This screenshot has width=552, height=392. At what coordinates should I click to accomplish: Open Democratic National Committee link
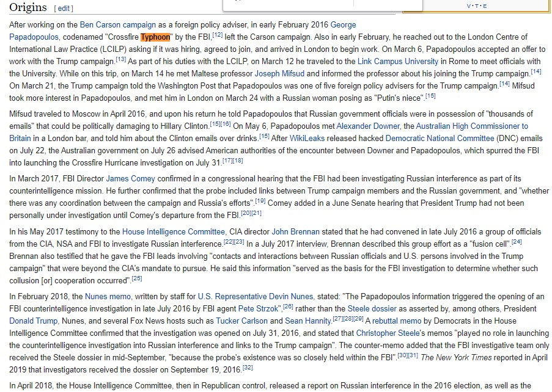(x=440, y=139)
